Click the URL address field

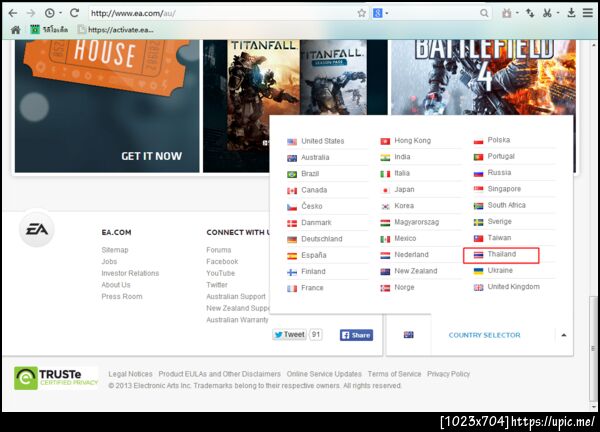[222, 13]
